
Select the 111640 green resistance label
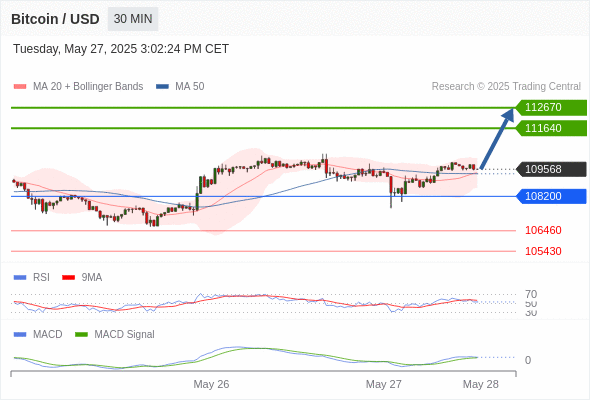(x=551, y=128)
